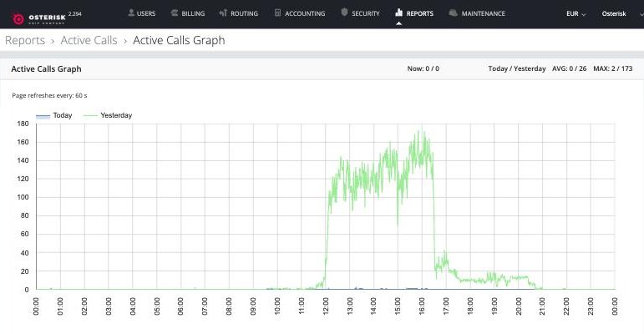Go to Reports breadcrumb link
The height and width of the screenshot is (334, 644).
tap(25, 40)
